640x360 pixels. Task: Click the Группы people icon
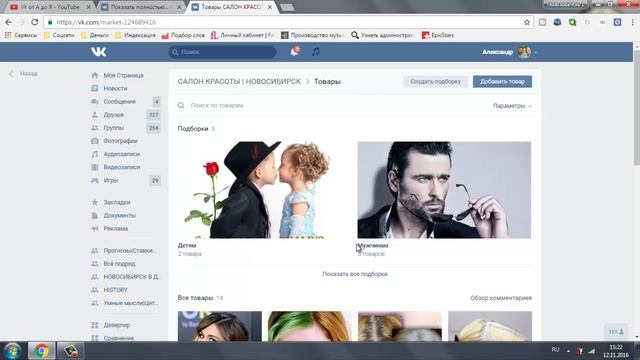point(95,128)
